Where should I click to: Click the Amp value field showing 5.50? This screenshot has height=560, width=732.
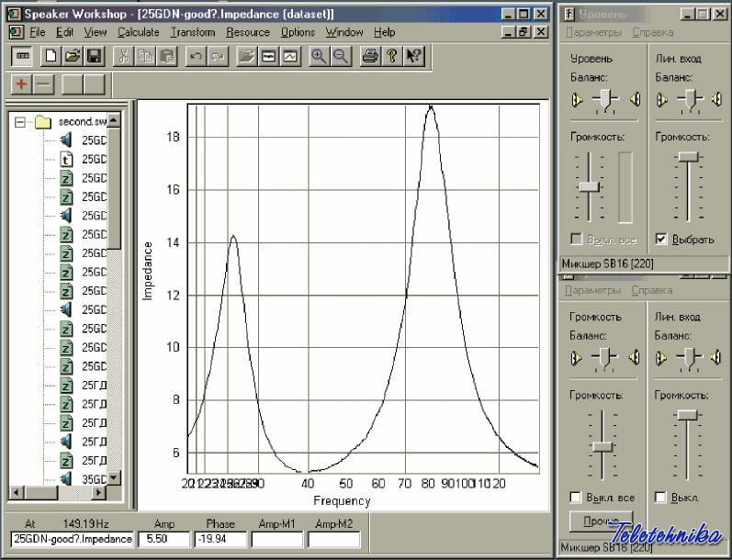coord(163,539)
